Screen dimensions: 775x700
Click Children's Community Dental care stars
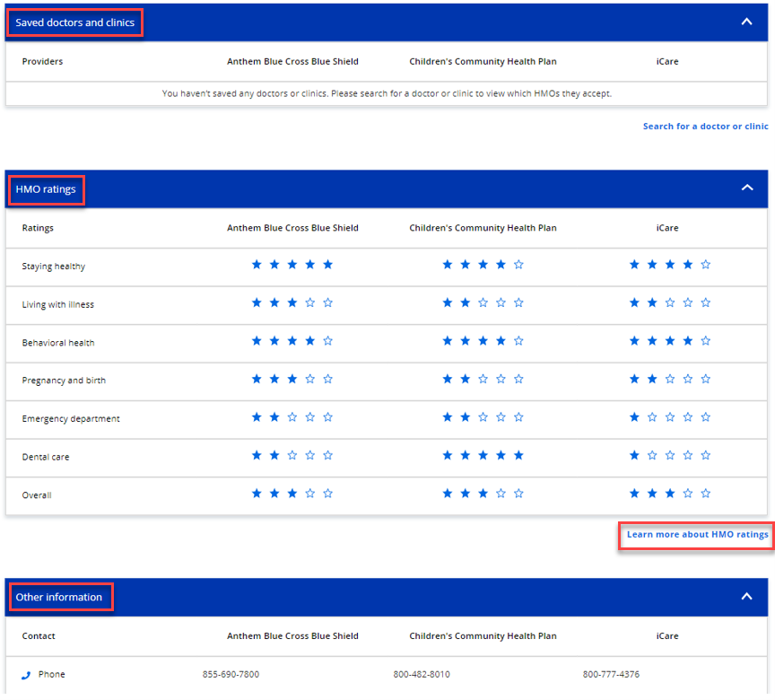483,456
